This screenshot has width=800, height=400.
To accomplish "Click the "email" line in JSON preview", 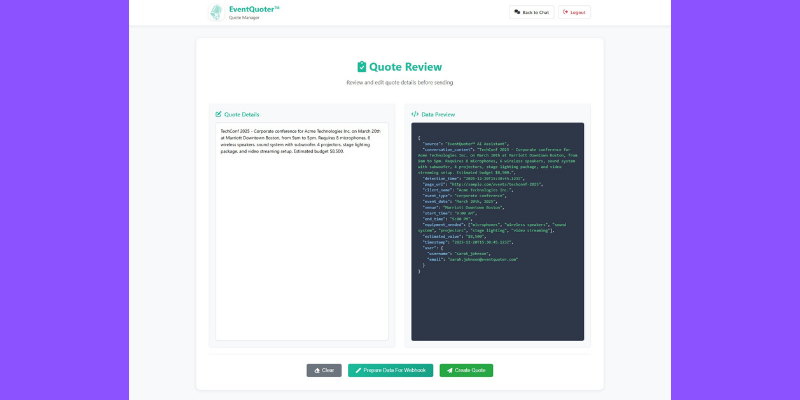I will click(x=473, y=259).
